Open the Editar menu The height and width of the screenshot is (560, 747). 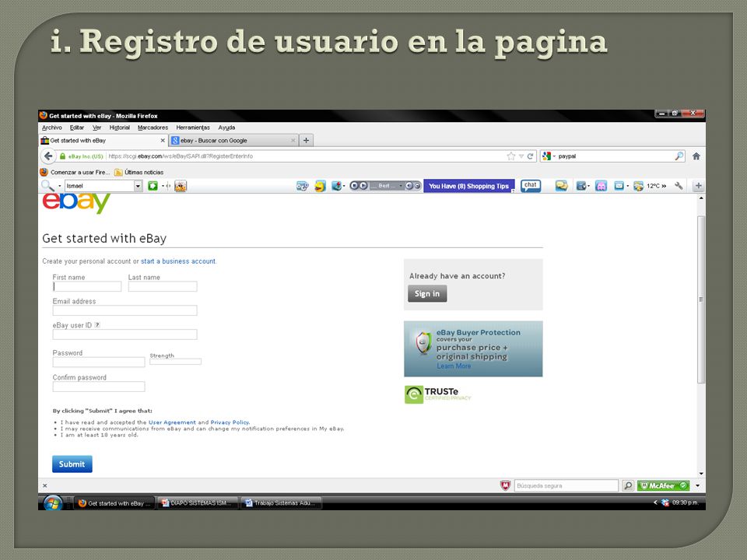pyautogui.click(x=77, y=128)
